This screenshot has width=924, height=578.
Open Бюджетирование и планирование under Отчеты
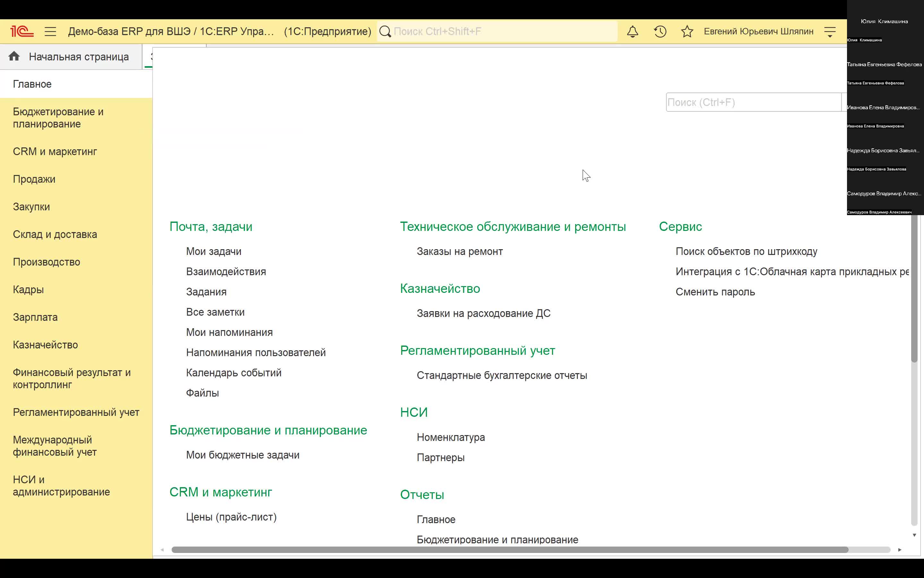498,540
